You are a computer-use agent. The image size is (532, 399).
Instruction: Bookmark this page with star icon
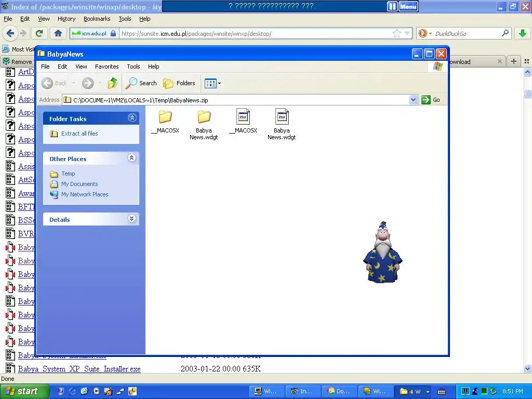coord(396,33)
